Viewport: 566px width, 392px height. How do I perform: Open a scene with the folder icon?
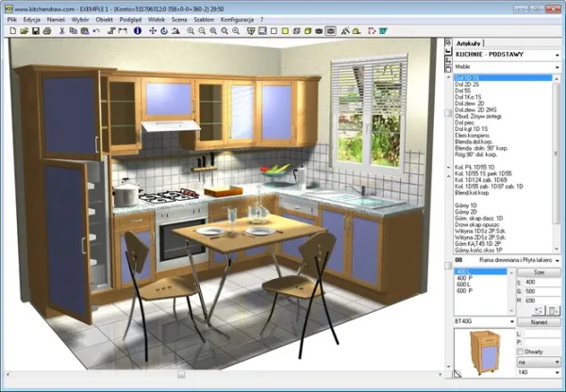25,31
